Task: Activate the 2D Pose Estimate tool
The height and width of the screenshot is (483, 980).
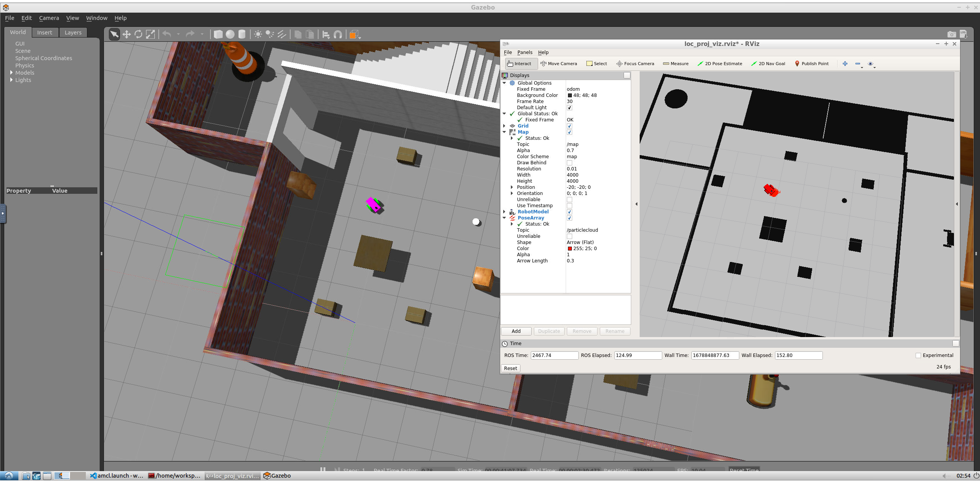Action: click(720, 64)
